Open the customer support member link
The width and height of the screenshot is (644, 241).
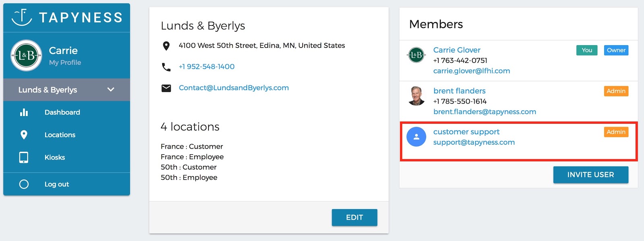466,132
